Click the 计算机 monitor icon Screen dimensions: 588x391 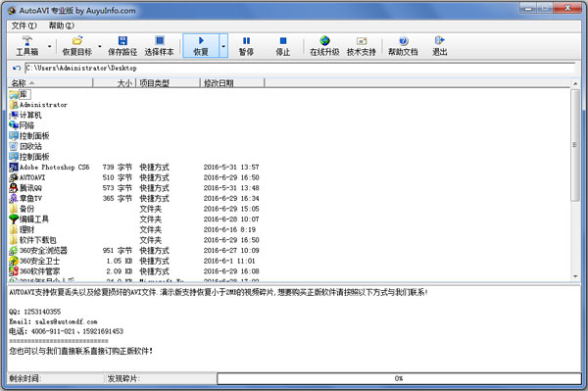click(14, 115)
